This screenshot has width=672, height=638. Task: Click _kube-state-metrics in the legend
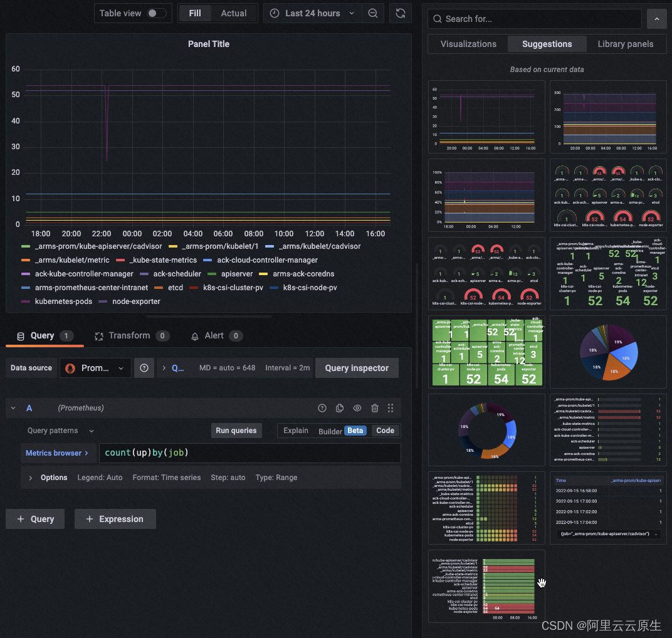tap(163, 260)
